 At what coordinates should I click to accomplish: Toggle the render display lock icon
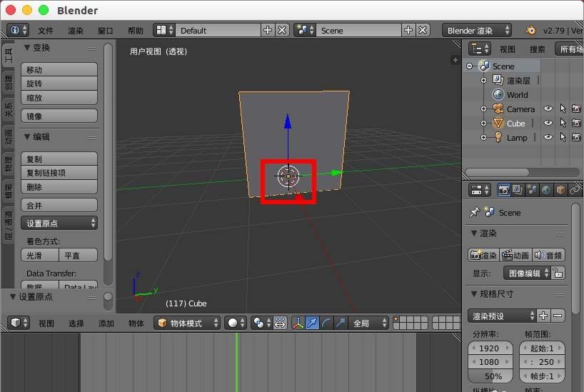[x=558, y=273]
